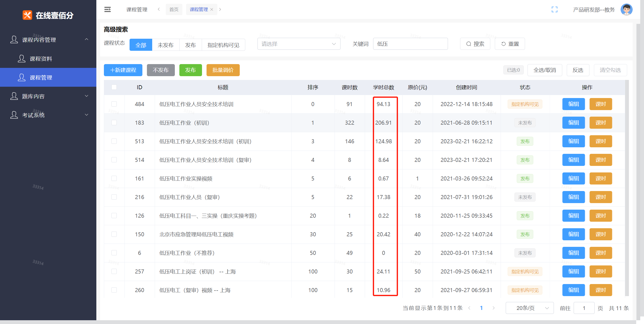Viewport: 644px width, 324px height.
Task: Click the 课程资料 sidebar person icon
Action: tap(22, 59)
